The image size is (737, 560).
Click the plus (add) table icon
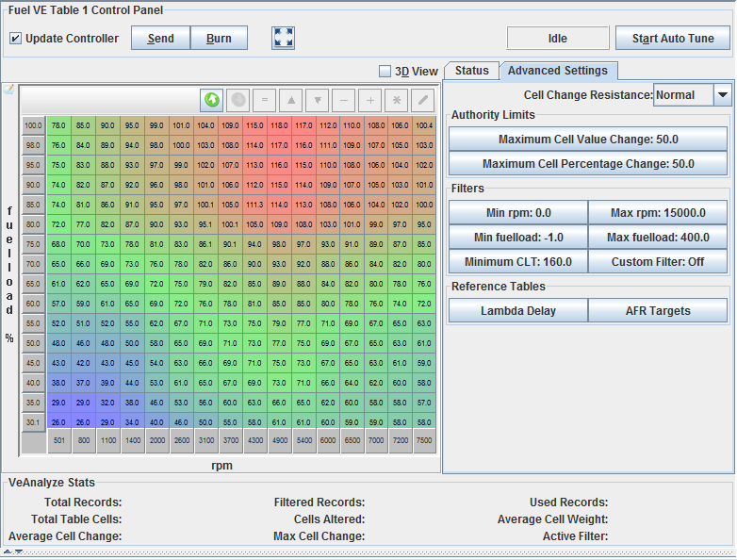pyautogui.click(x=370, y=99)
